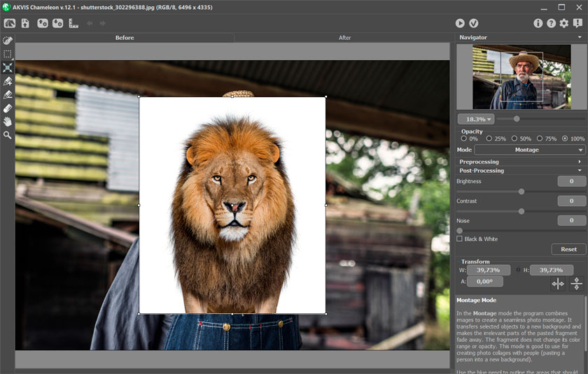This screenshot has width=588, height=374.
Task: Switch to the Before tab
Action: (125, 38)
